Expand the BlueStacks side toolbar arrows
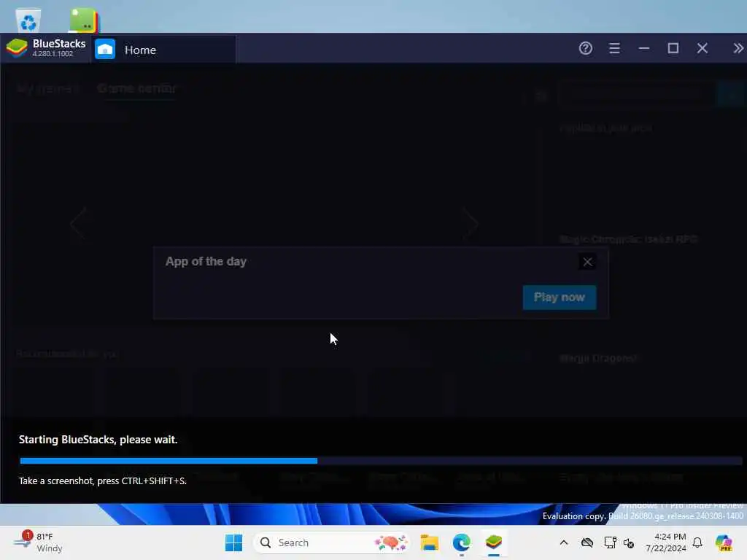 [x=738, y=48]
